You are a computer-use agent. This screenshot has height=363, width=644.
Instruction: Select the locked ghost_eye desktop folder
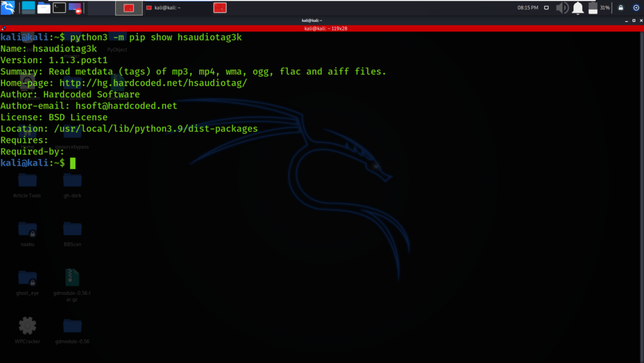click(x=28, y=283)
